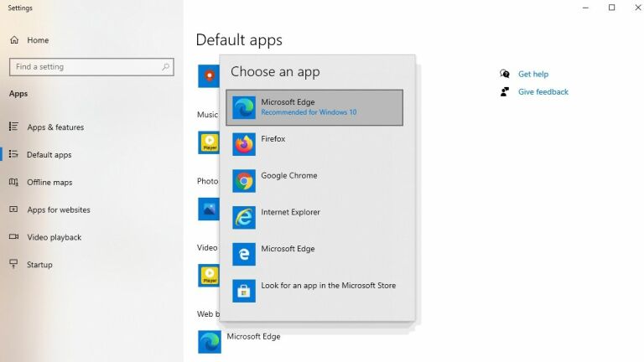The width and height of the screenshot is (644, 362).
Task: Click the Choose an app heading
Action: tap(275, 71)
